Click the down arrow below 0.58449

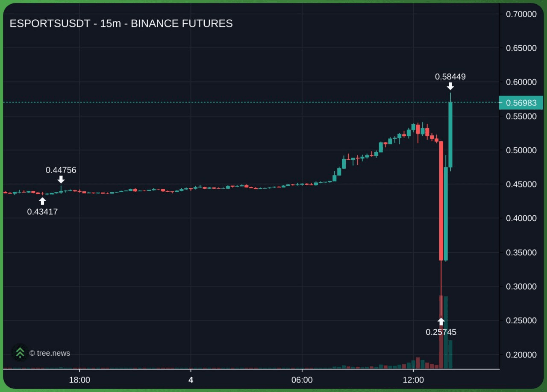(450, 86)
